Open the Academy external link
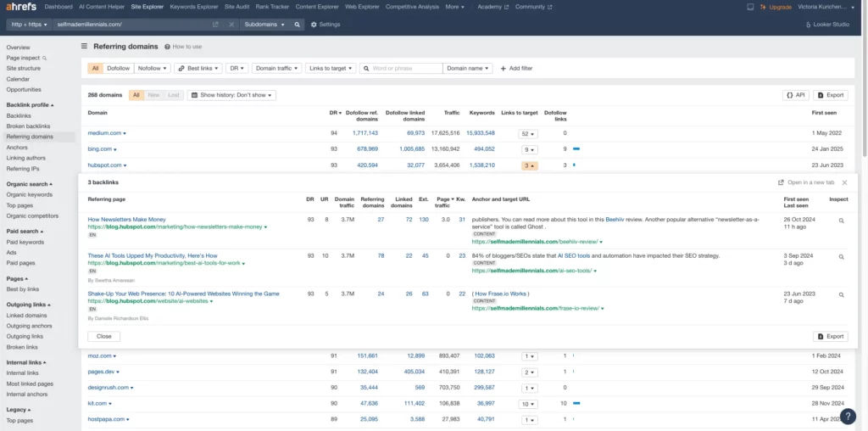 tap(492, 7)
